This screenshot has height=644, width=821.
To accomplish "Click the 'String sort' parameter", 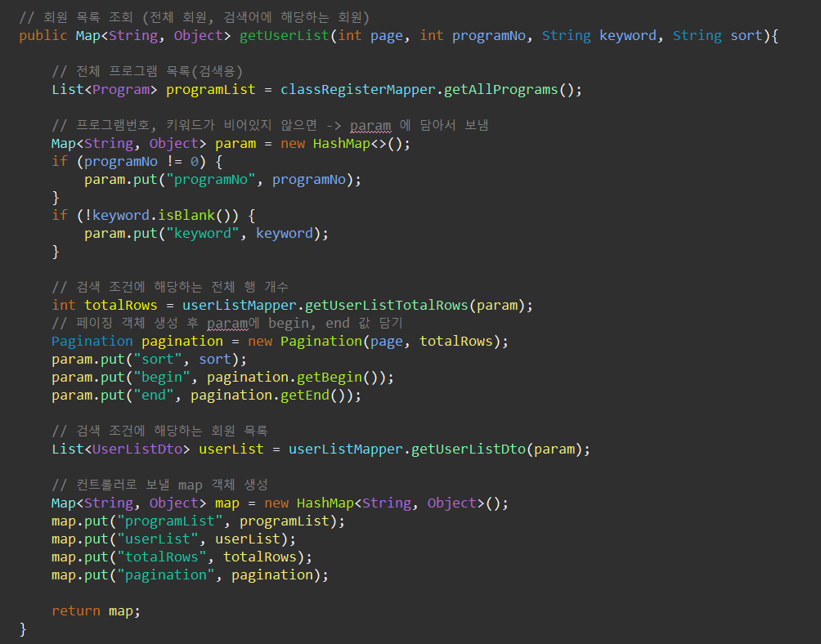I will [717, 36].
